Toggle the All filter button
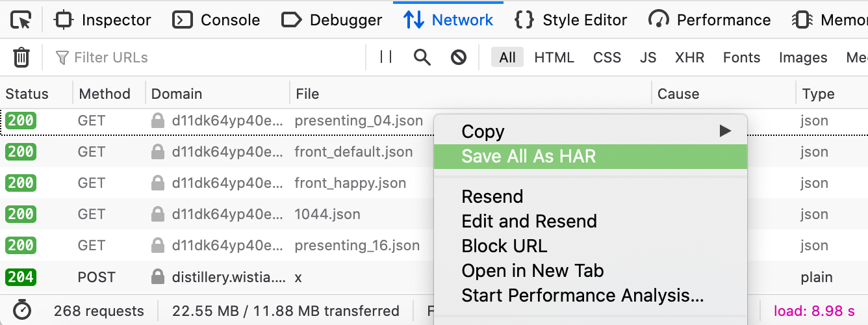The image size is (868, 325). [x=507, y=58]
